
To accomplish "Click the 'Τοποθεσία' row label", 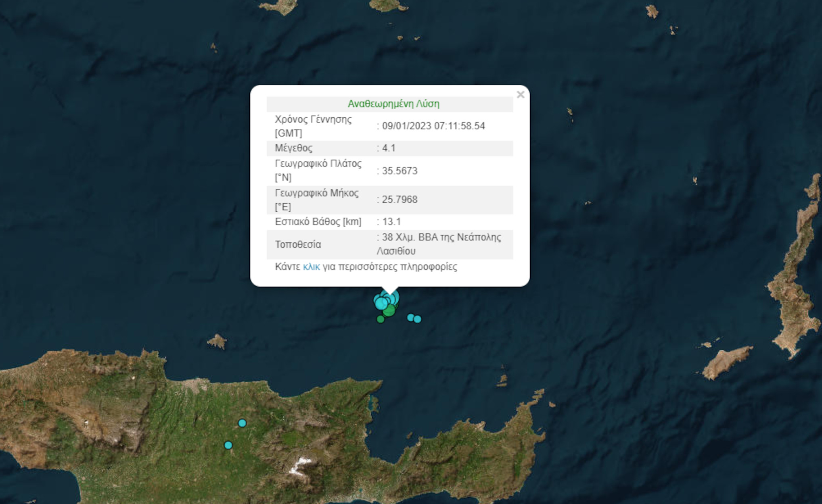I will click(298, 245).
